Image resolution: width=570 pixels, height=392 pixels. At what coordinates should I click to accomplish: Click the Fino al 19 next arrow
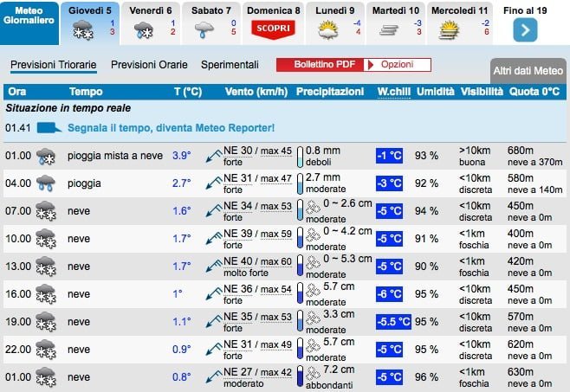click(525, 30)
